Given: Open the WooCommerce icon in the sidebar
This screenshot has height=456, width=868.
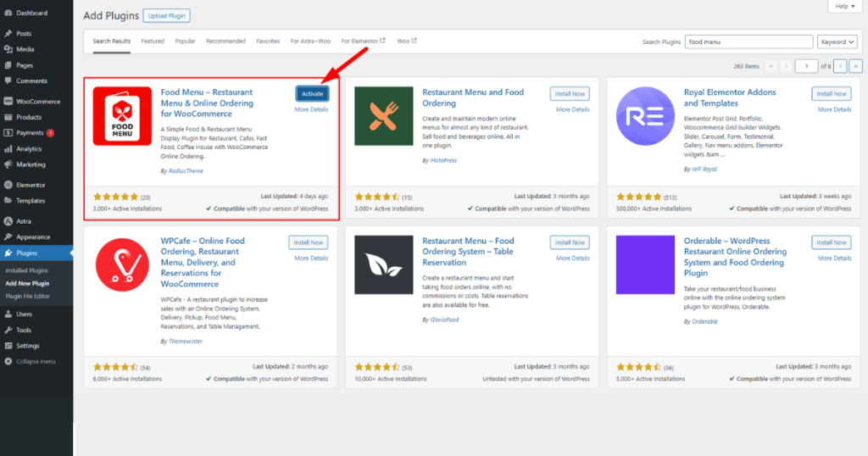Looking at the screenshot, I should 8,101.
